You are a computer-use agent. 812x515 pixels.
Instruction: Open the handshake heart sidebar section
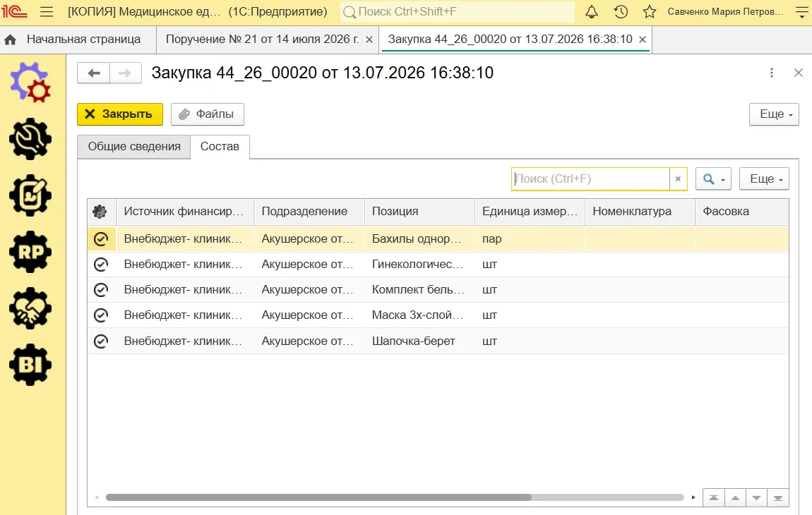(30, 308)
